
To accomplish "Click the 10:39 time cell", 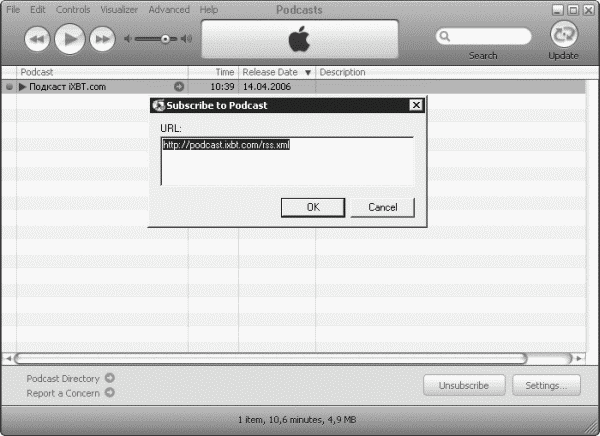I will (222, 87).
